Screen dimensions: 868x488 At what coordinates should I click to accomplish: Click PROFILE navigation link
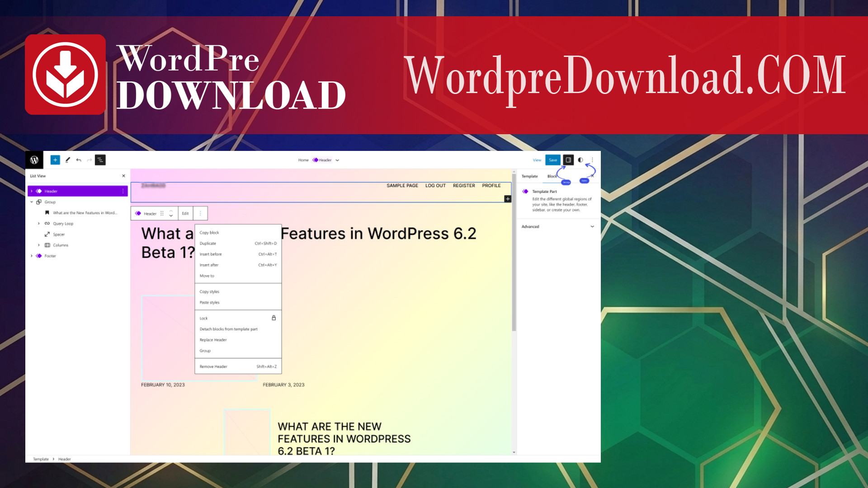tap(491, 186)
